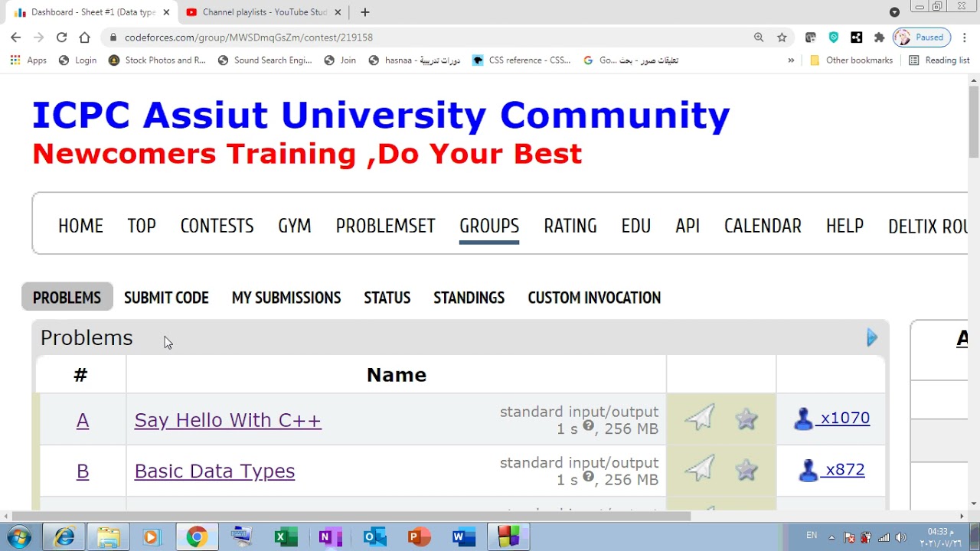
Task: Open problem letter A link
Action: click(83, 420)
